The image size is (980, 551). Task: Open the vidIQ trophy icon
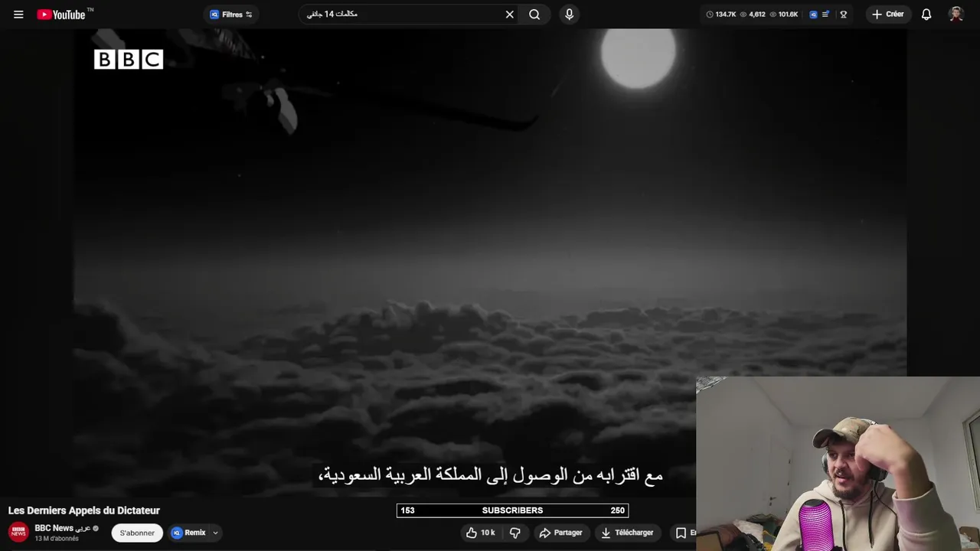(x=843, y=15)
